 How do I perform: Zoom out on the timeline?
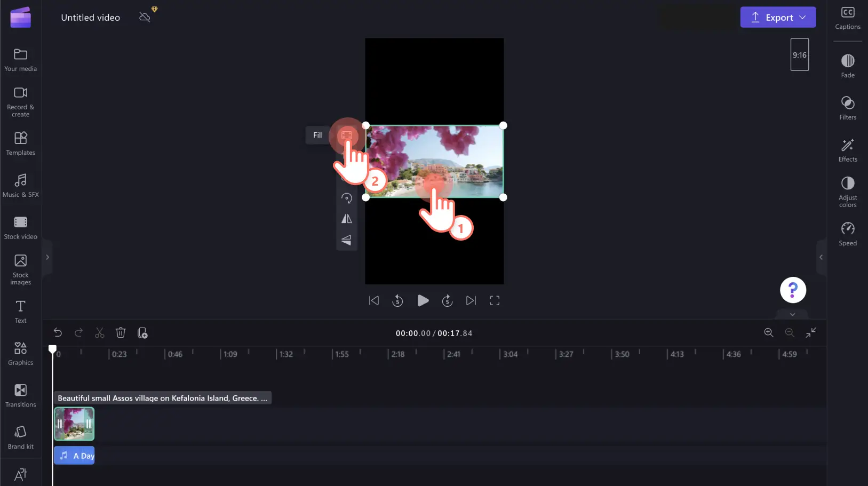[x=790, y=332]
